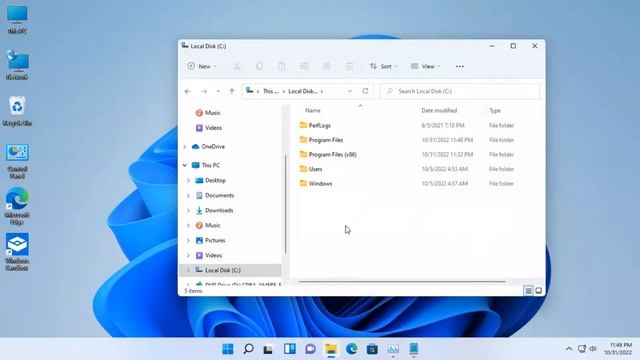Go back with the left arrow
640x360 pixels.
pos(187,91)
